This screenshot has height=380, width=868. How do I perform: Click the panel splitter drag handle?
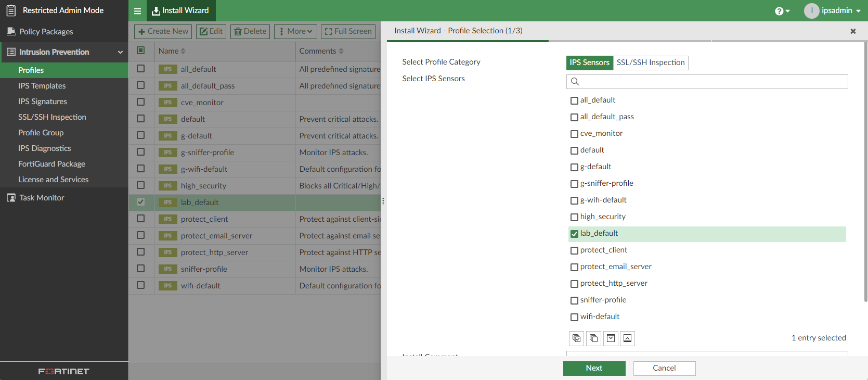[x=383, y=201]
